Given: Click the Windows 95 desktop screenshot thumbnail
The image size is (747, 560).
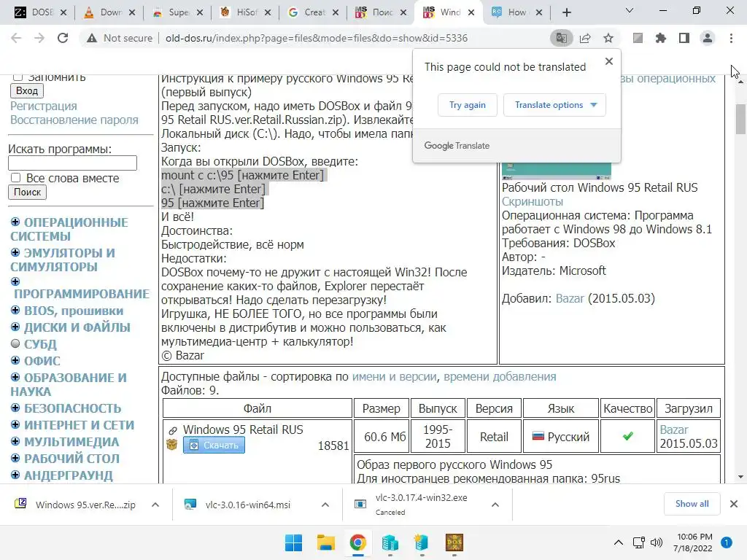Looking at the screenshot, I should [557, 171].
